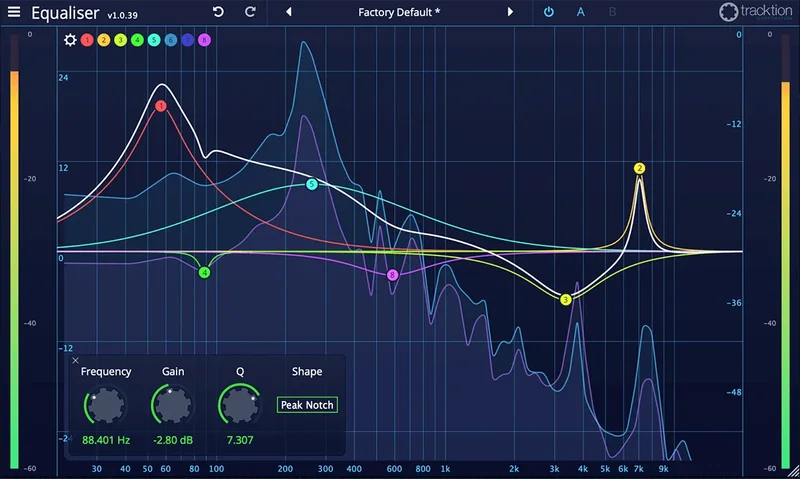Click the 88.401 Hz frequency value
The height and width of the screenshot is (479, 800).
point(106,440)
